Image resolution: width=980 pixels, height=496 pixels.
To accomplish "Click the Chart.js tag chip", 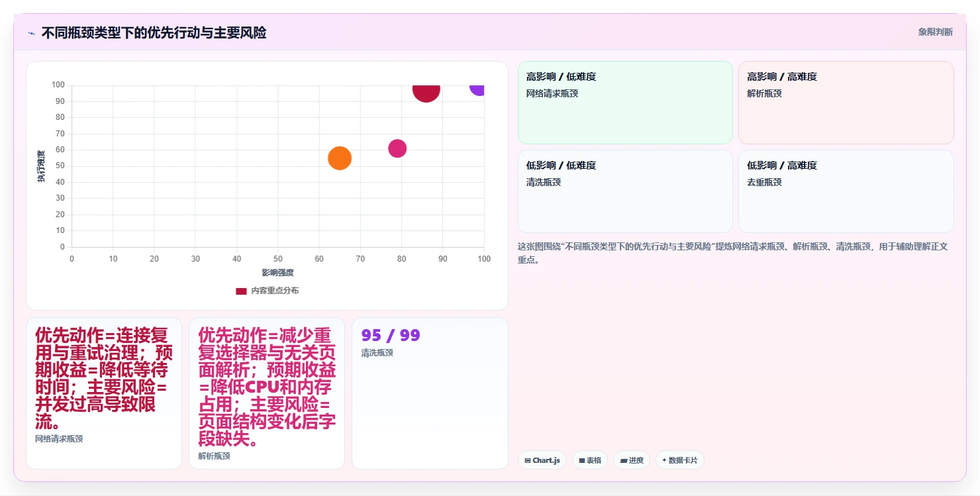I will [542, 460].
